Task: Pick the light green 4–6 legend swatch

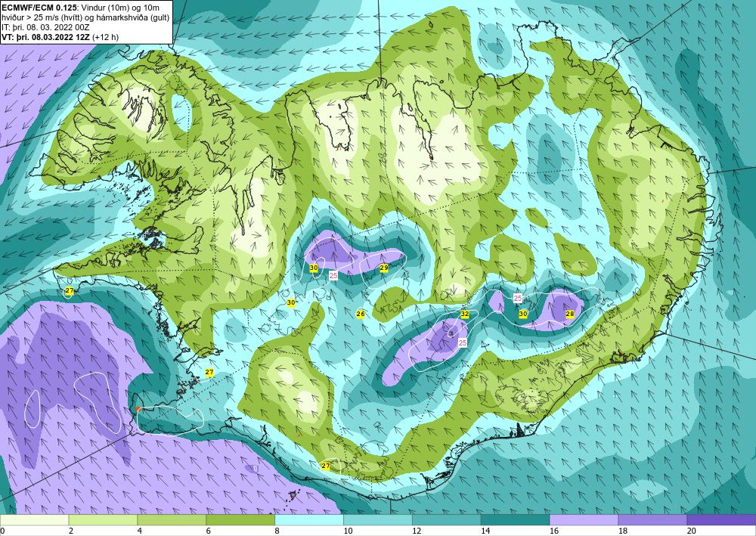Action: [172, 520]
